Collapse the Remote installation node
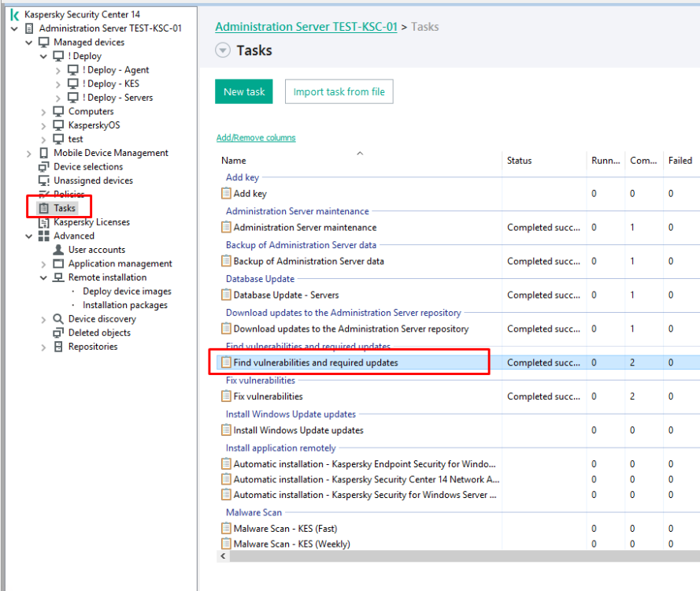 click(44, 277)
